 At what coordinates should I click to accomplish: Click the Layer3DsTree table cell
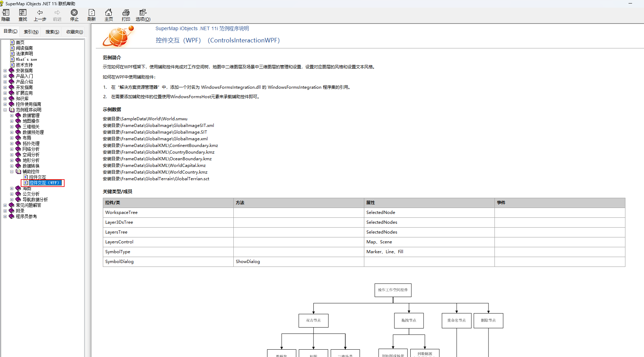click(168, 222)
